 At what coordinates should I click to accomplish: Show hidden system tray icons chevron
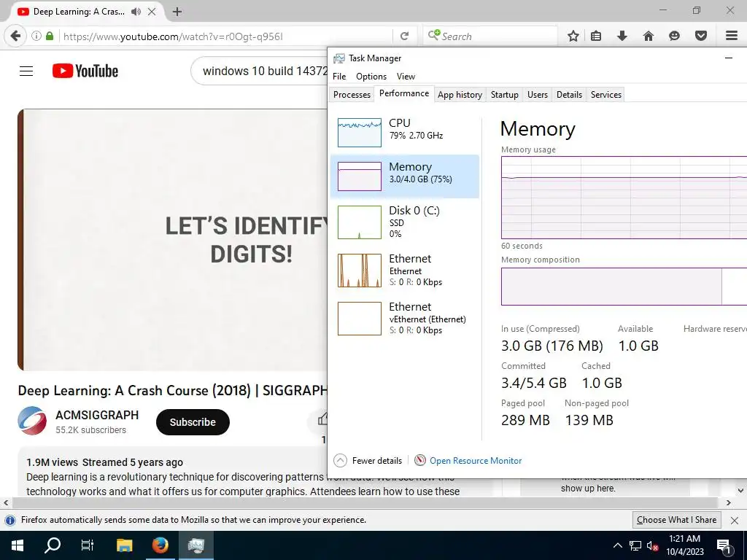(617, 545)
